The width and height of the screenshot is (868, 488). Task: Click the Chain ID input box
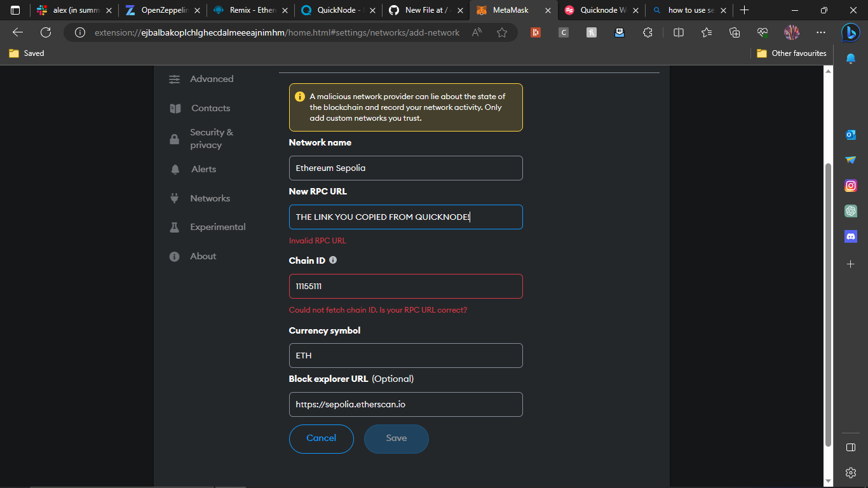coord(405,286)
